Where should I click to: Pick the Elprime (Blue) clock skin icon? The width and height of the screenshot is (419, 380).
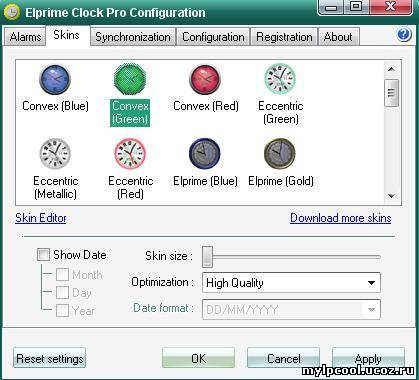(x=205, y=154)
